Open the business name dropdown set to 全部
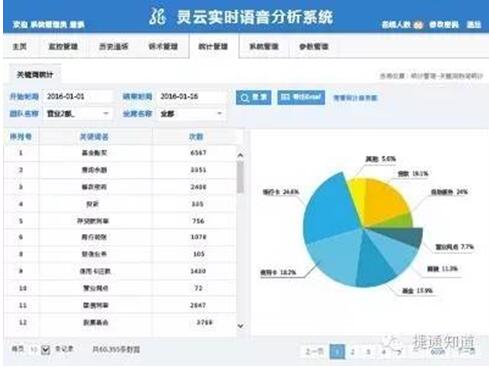Screen dimensions: 489x367 [191, 114]
